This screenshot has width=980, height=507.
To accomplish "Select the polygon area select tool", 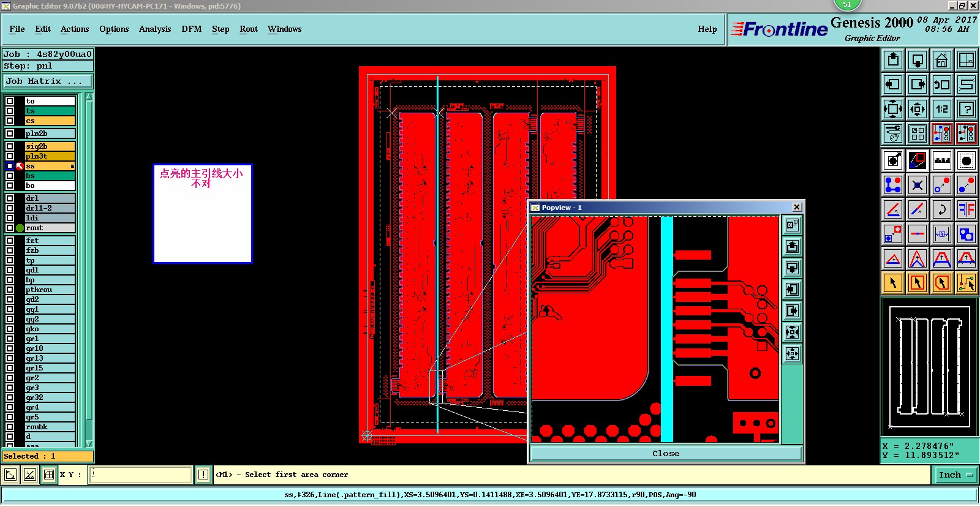I will tap(942, 283).
